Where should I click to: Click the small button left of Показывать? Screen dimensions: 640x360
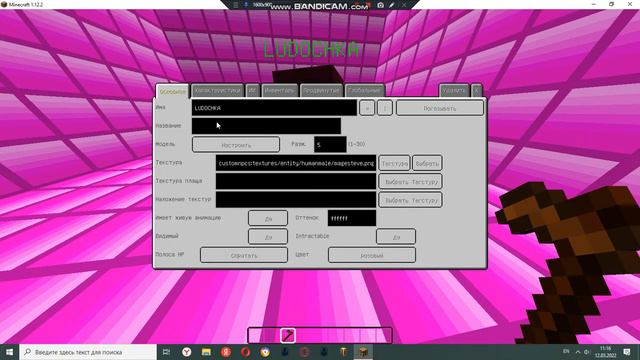[384, 108]
